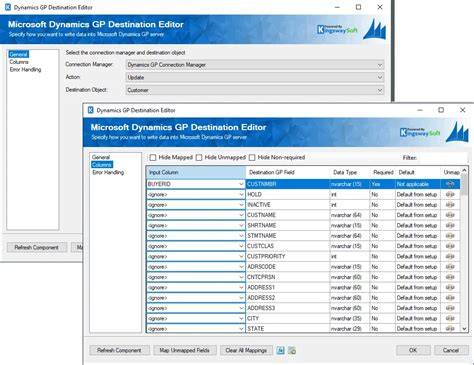The image size is (474, 365).
Task: Click the KingswaySoft logo in front editor window
Action: 420,132
